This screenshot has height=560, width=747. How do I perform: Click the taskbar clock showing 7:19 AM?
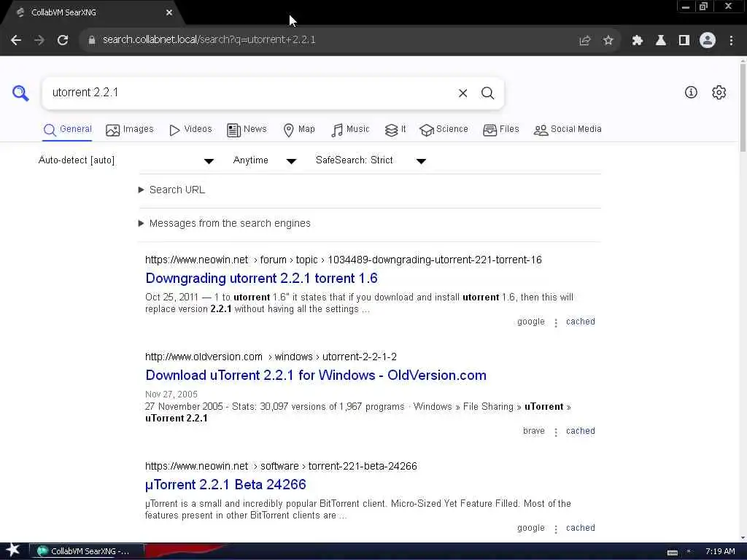coord(720,551)
